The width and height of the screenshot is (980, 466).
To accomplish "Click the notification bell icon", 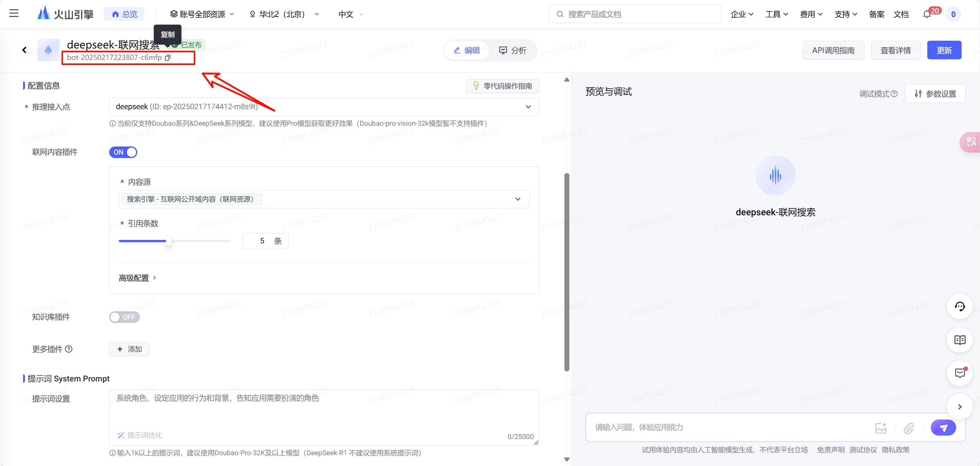I will click(927, 14).
